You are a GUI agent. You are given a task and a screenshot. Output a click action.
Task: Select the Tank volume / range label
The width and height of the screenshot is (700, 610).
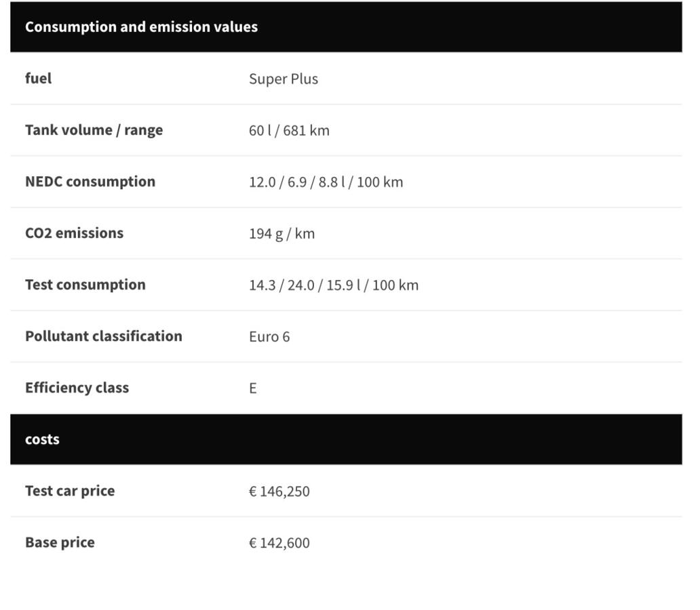94,130
